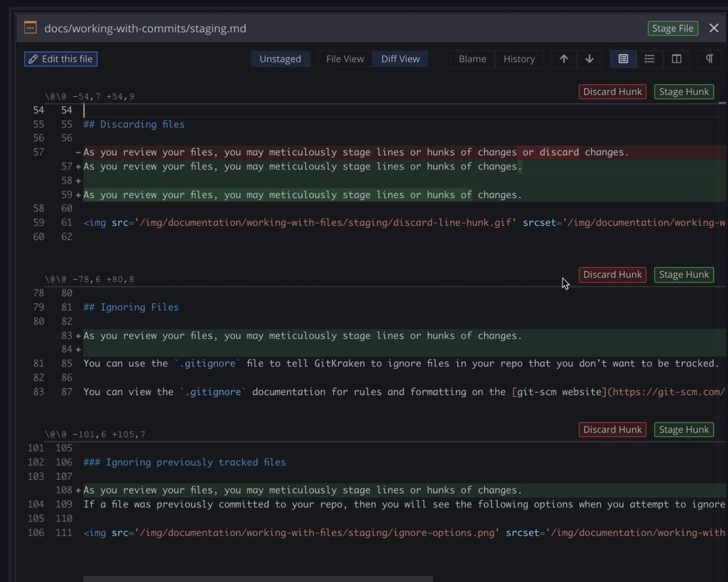Stage the hunk at -54,7 +54,9
The image size is (728, 582).
(684, 92)
